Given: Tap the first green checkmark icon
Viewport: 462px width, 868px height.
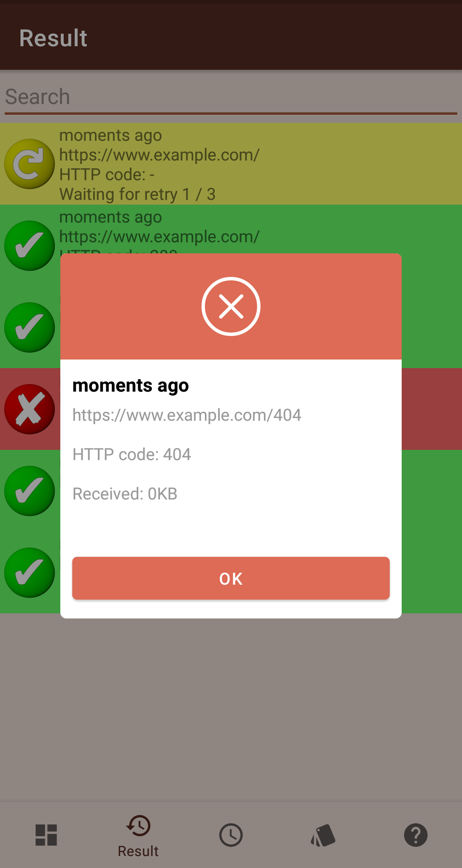Looking at the screenshot, I should click(x=30, y=246).
